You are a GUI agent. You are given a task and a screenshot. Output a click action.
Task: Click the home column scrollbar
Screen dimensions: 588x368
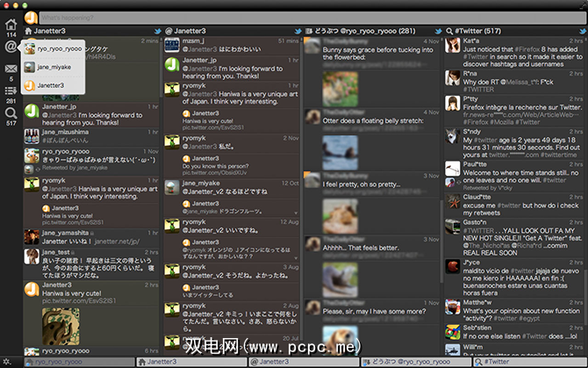click(x=161, y=68)
